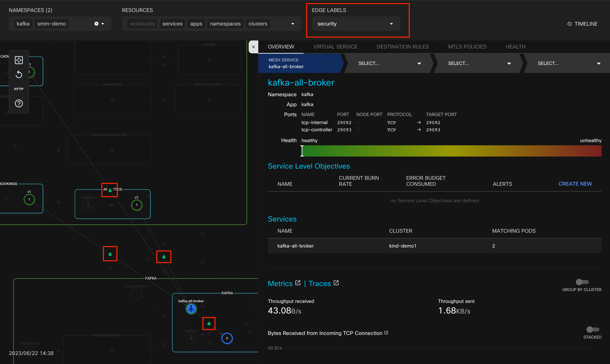The width and height of the screenshot is (610, 364).
Task: Select the Bookings v1 workload node
Action: (29, 199)
